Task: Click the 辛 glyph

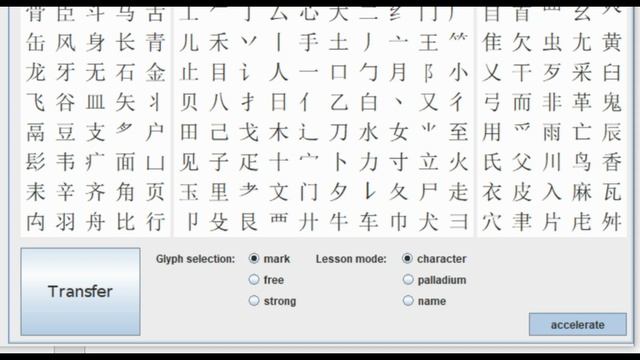Action: pyautogui.click(x=66, y=192)
